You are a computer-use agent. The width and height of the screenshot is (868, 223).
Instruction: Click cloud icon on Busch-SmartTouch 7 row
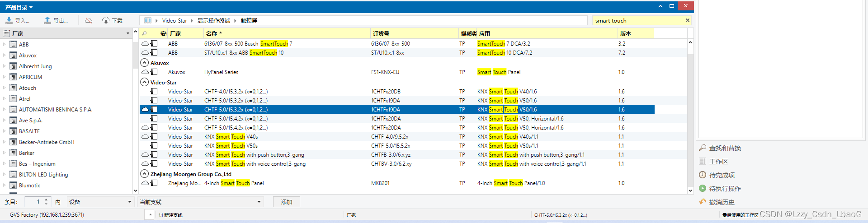click(145, 44)
